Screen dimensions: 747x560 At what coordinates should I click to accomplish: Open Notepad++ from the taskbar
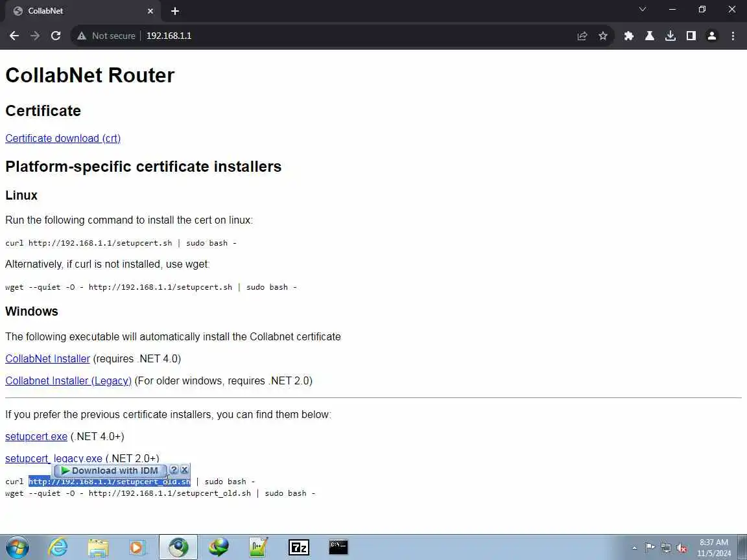[258, 548]
